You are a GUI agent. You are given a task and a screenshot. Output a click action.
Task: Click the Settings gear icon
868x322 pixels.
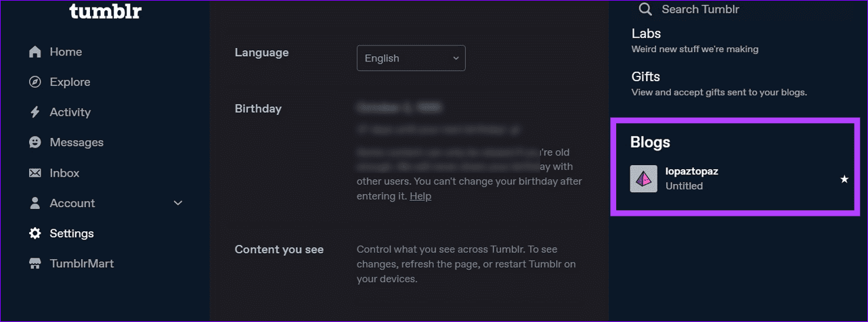pyautogui.click(x=35, y=233)
